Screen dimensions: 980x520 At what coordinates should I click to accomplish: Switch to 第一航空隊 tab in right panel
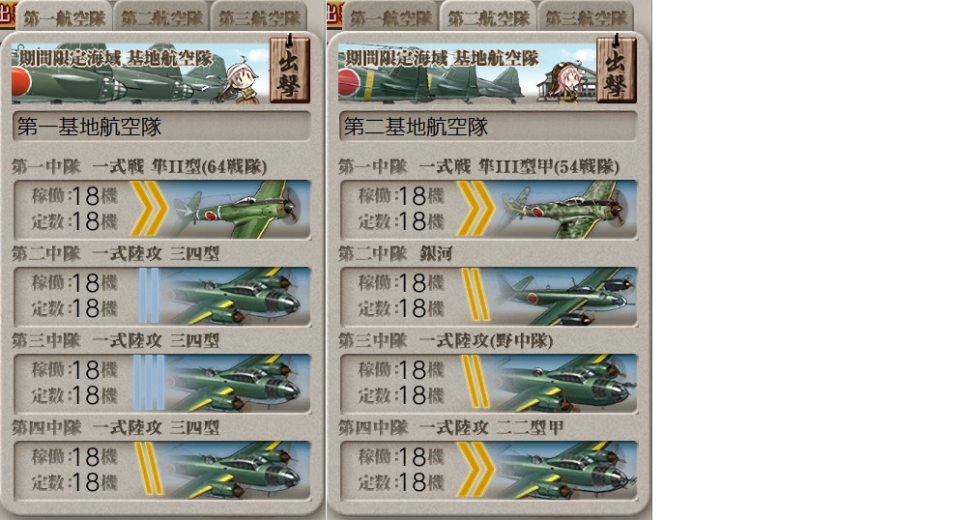[x=390, y=16]
